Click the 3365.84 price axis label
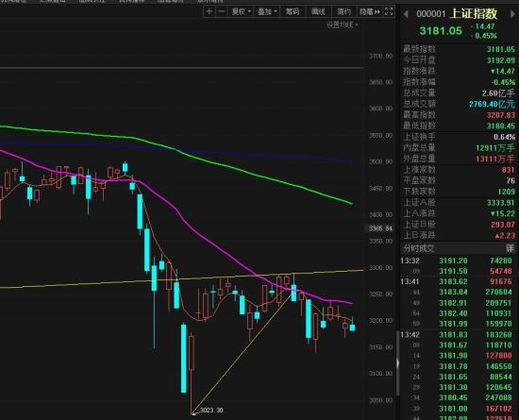Image resolution: width=519 pixels, height=420 pixels. (380, 228)
